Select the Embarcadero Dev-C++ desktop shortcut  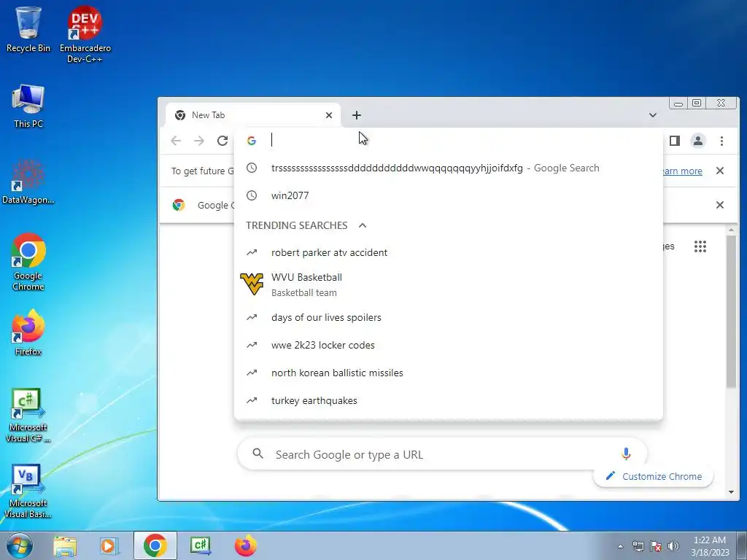[85, 34]
